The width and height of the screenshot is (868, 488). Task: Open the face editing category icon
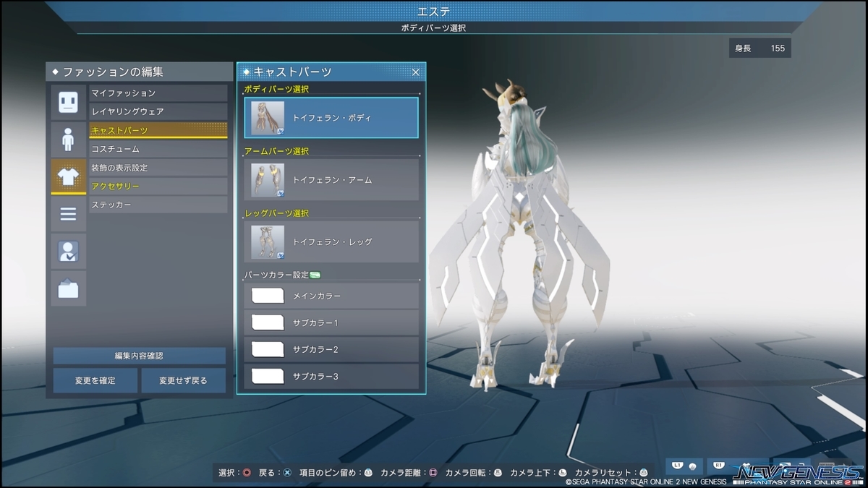coord(68,102)
